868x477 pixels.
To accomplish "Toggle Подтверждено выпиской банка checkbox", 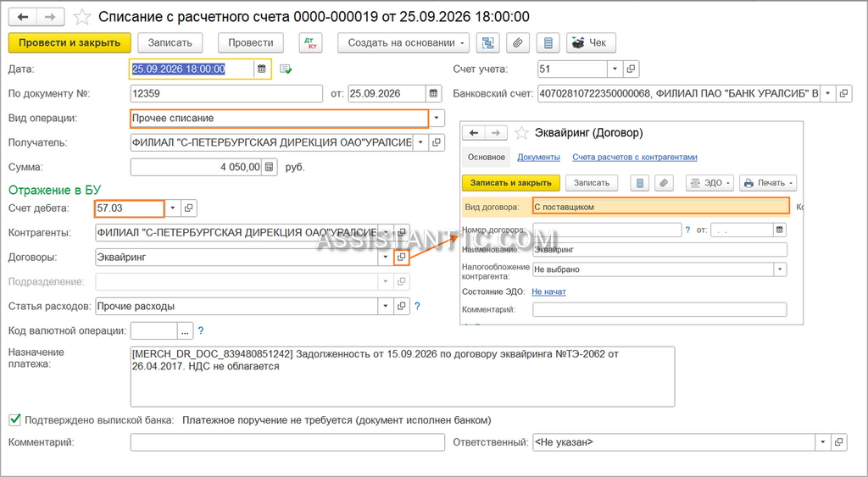I will [x=15, y=420].
